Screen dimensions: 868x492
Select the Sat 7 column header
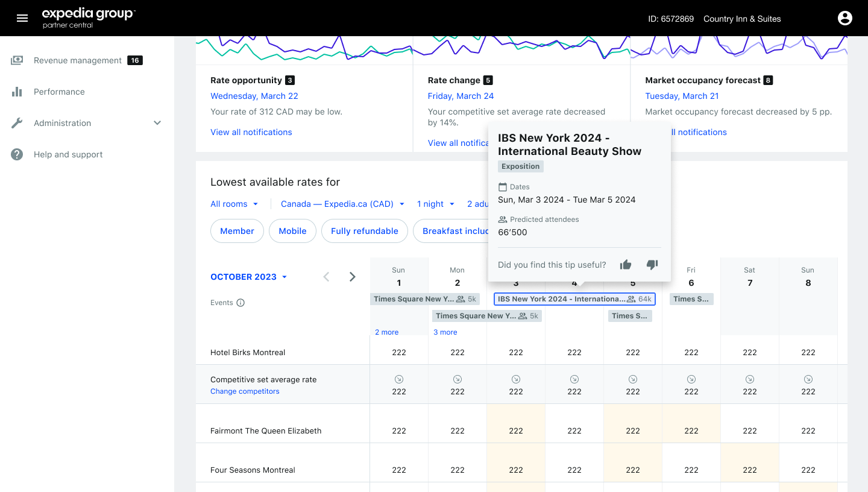[x=750, y=277]
